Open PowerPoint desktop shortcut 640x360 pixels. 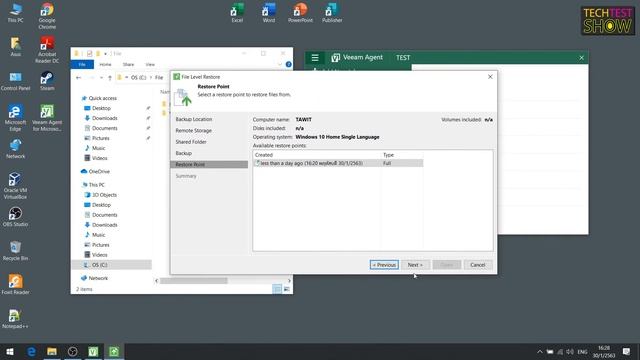[300, 13]
